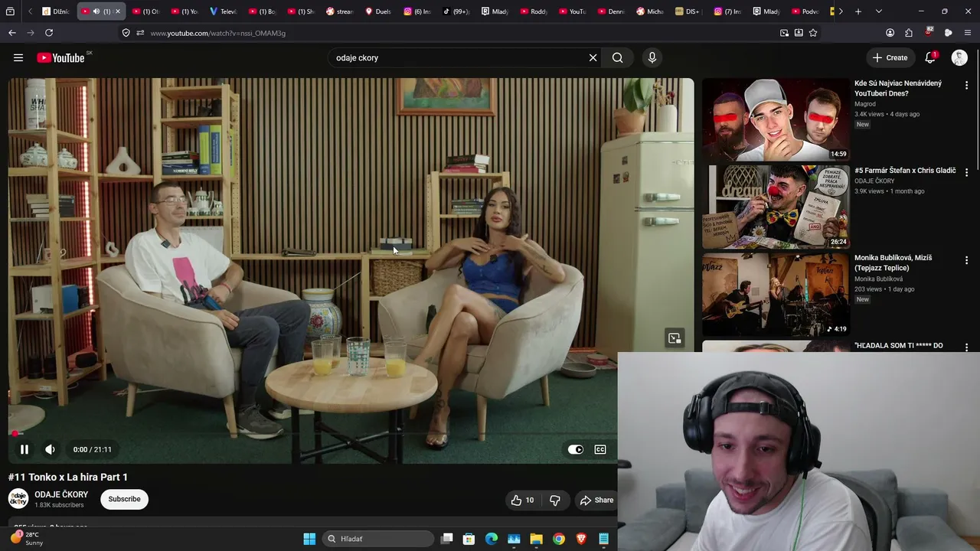The width and height of the screenshot is (980, 551).
Task: Open the YouTube notifications bell
Action: tap(930, 57)
